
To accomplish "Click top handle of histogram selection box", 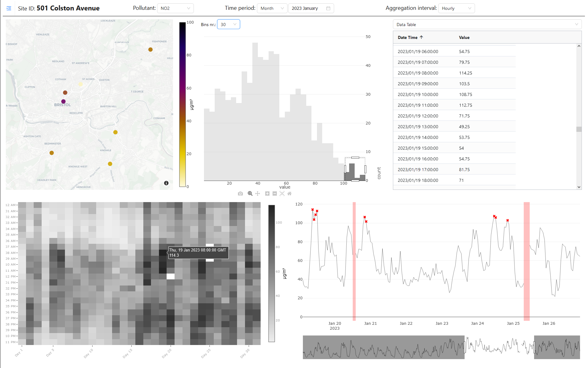I will tap(355, 158).
